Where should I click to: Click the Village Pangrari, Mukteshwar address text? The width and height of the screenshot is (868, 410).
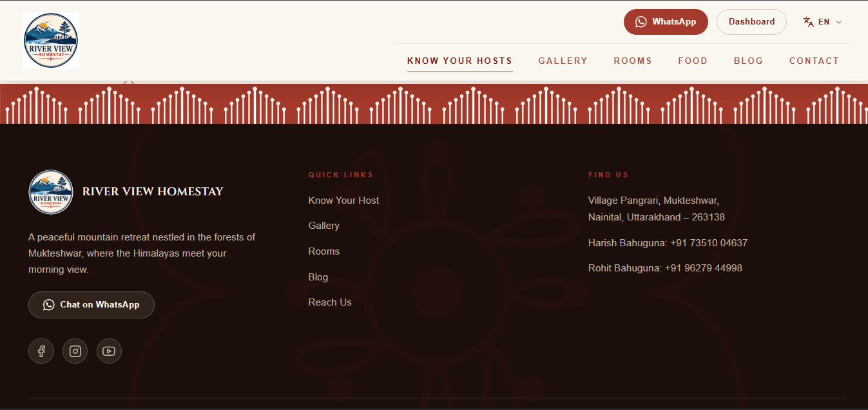[x=657, y=209]
